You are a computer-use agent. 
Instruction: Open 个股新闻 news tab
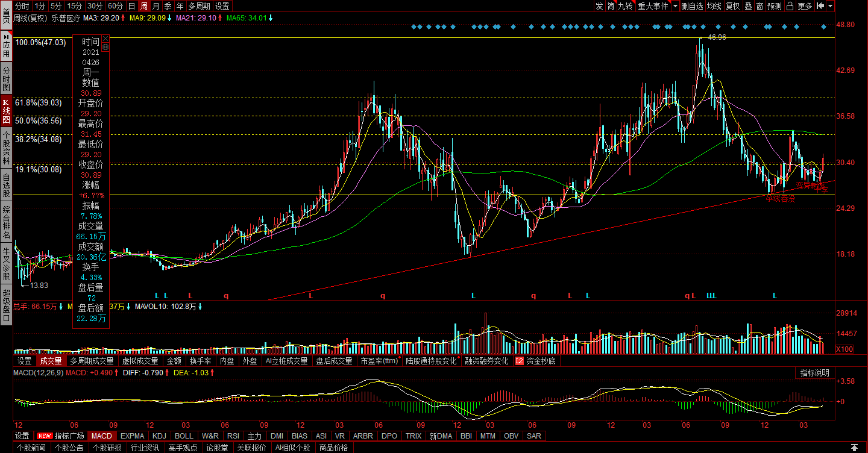tap(31, 448)
